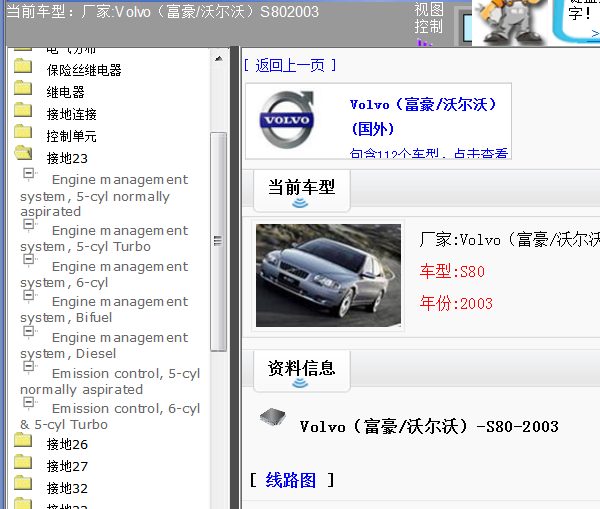Click the wave icon under 当前车型

[x=300, y=203]
